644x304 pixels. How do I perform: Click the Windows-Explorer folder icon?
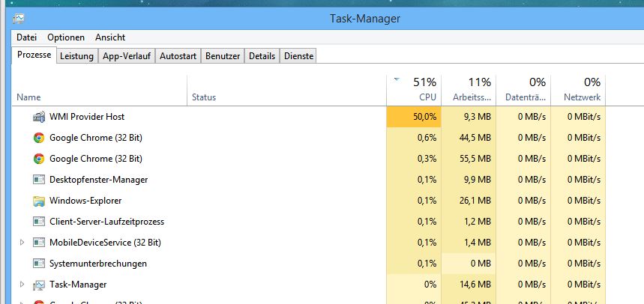point(38,201)
